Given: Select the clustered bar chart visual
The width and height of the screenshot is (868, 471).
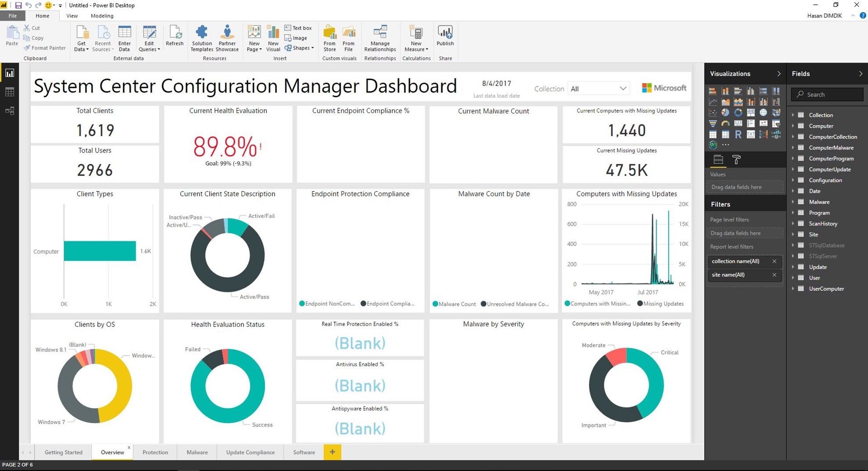Looking at the screenshot, I should tap(738, 91).
